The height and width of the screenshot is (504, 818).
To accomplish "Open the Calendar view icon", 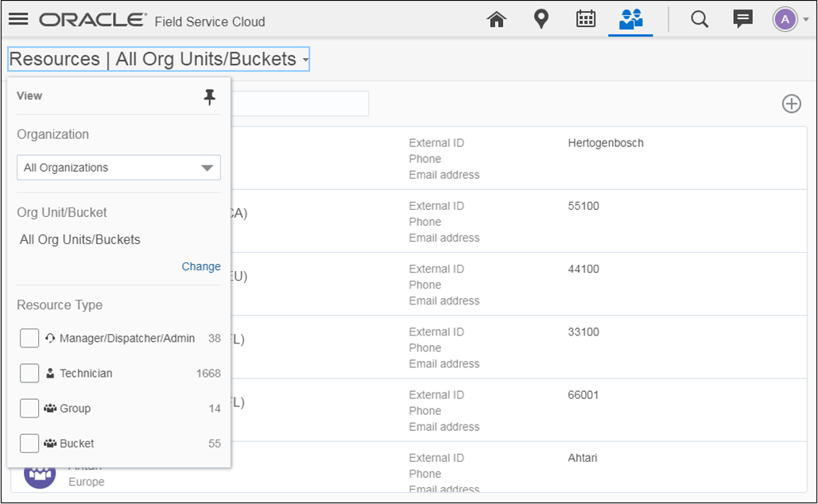I will pyautogui.click(x=586, y=19).
